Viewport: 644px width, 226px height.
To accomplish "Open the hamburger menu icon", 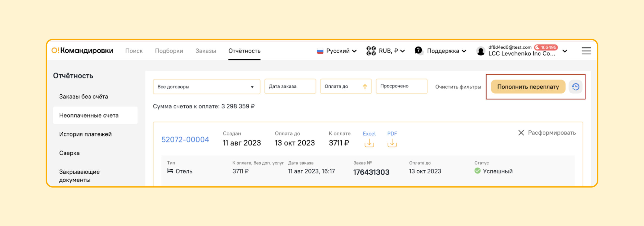I will (x=586, y=51).
